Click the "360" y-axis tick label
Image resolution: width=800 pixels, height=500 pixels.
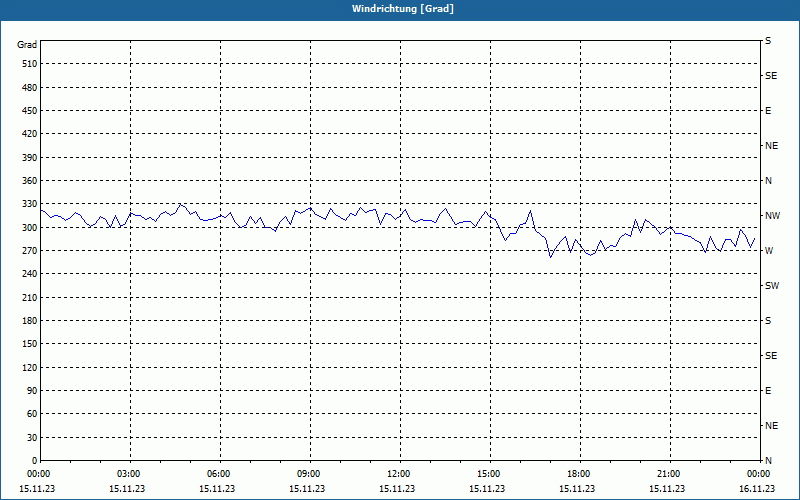(30, 181)
